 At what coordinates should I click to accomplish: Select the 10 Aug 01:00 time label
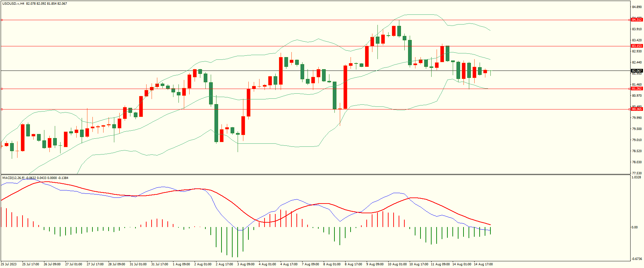(397, 264)
